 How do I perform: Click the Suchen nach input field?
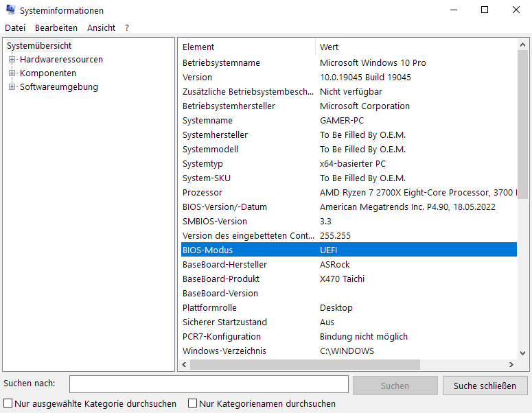pyautogui.click(x=209, y=384)
